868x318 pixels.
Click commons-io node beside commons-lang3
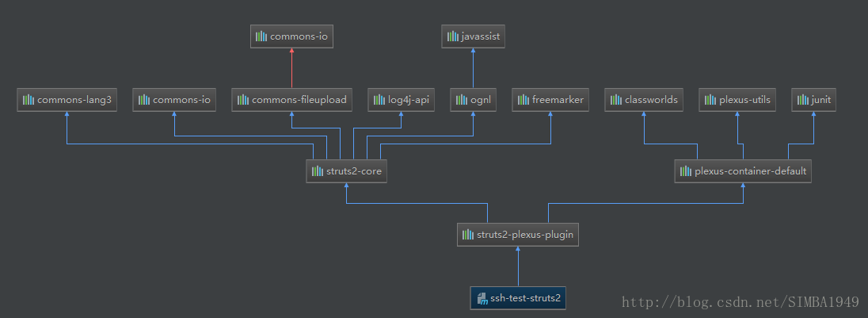click(174, 100)
